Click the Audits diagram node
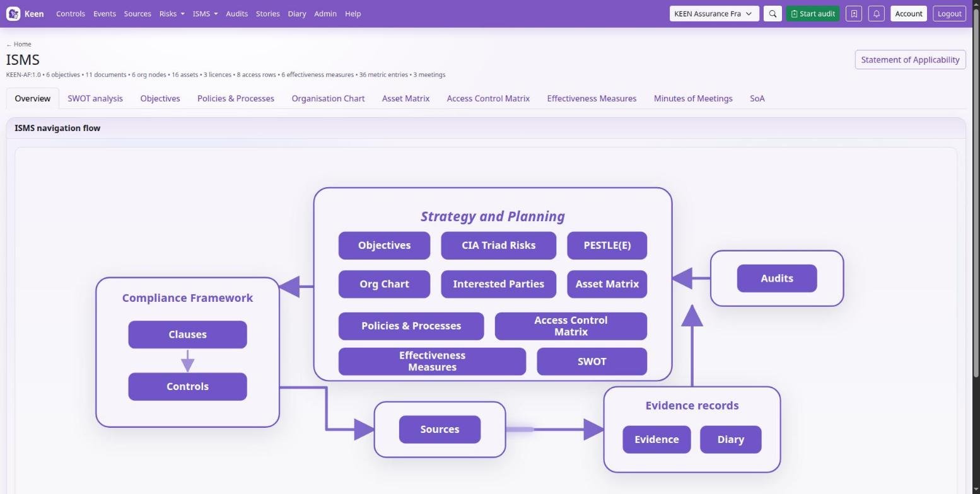The image size is (980, 494). click(x=777, y=279)
